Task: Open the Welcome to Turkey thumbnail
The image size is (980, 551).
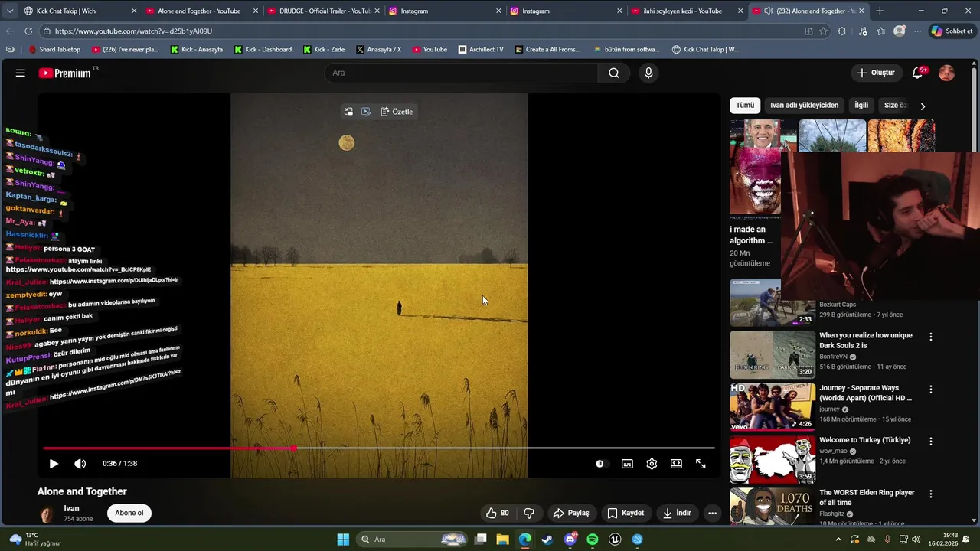Action: 773,459
